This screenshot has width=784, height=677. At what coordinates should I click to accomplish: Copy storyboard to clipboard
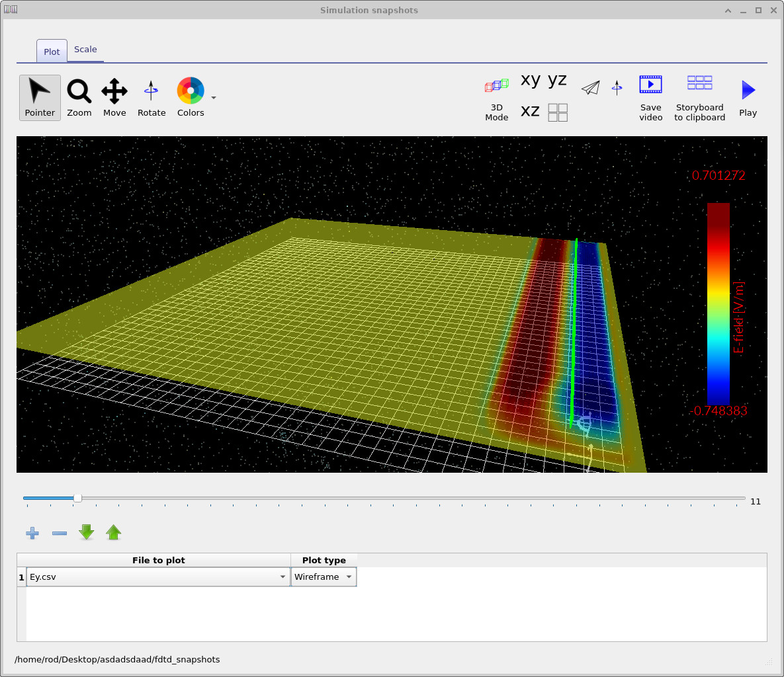[699, 99]
